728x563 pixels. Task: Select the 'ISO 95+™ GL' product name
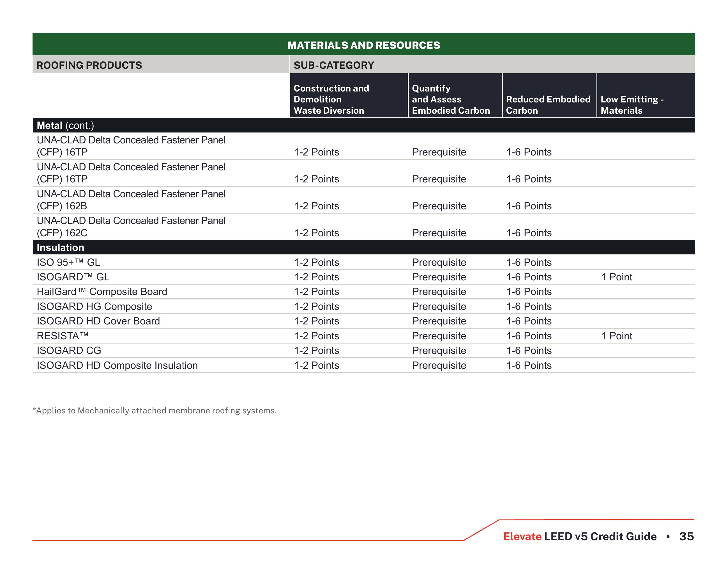68,262
